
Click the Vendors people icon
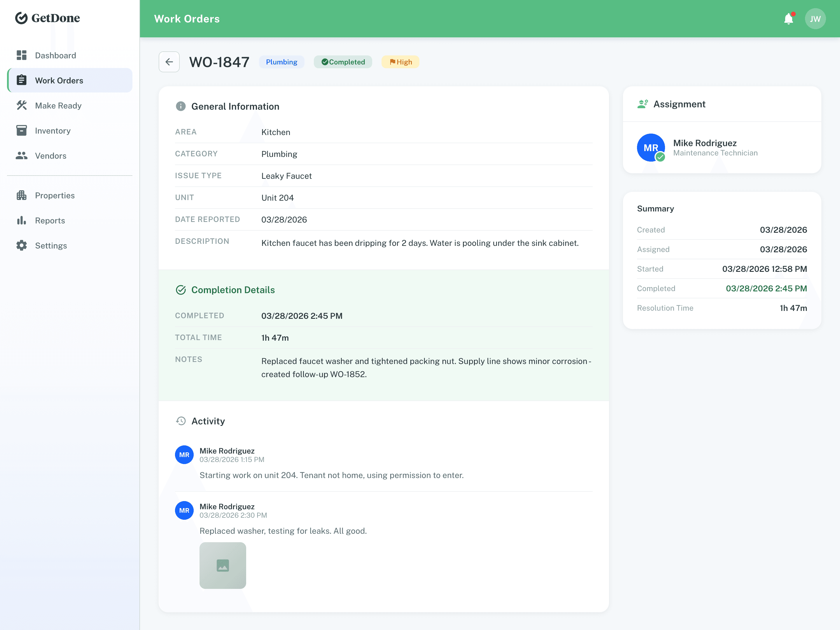pyautogui.click(x=22, y=155)
